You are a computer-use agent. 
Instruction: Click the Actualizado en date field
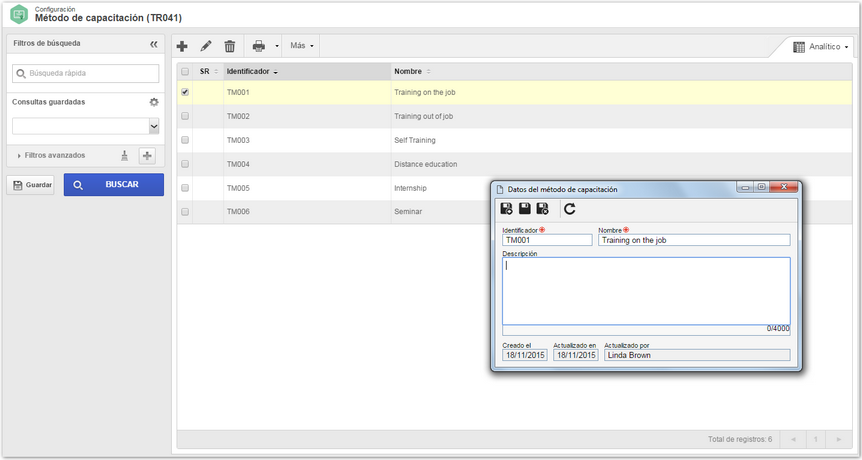click(576, 355)
